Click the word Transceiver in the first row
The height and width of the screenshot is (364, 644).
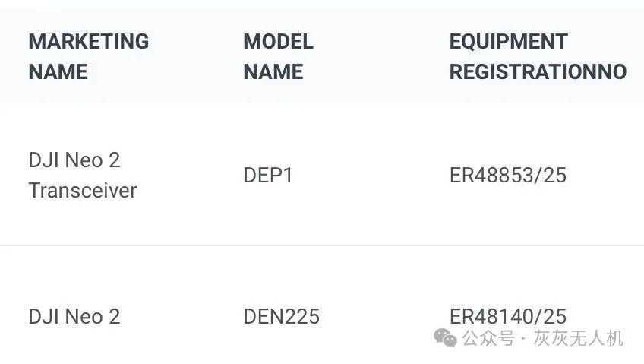coord(82,191)
